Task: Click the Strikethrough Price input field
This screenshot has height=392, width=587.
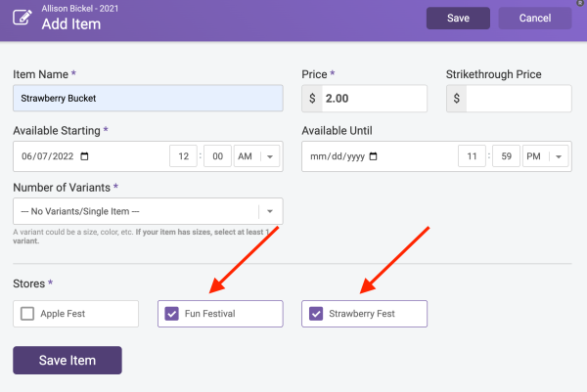Action: (x=519, y=99)
